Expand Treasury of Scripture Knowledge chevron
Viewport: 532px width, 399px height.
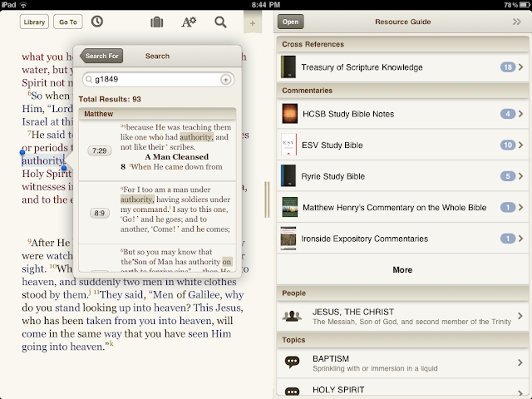pos(521,67)
